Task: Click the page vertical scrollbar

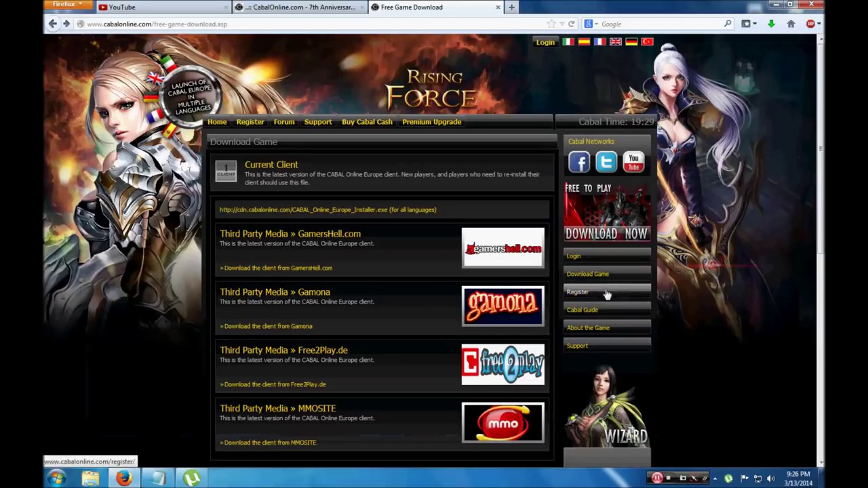Action: pos(821,146)
